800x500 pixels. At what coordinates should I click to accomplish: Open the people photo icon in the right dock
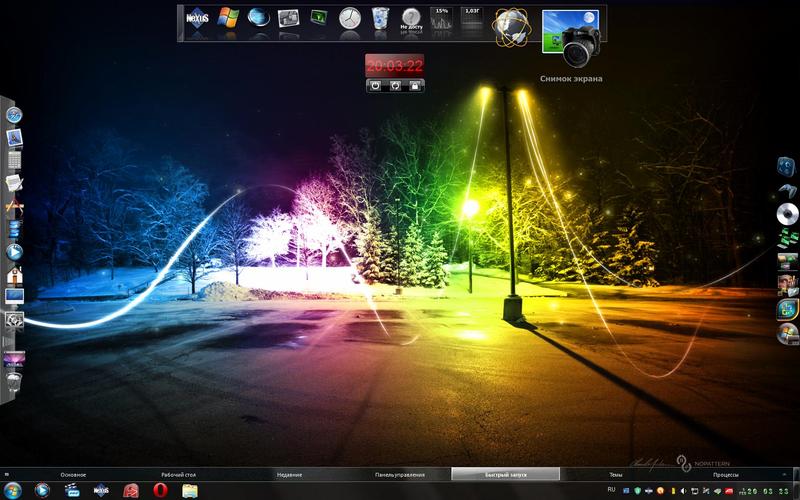(x=787, y=285)
